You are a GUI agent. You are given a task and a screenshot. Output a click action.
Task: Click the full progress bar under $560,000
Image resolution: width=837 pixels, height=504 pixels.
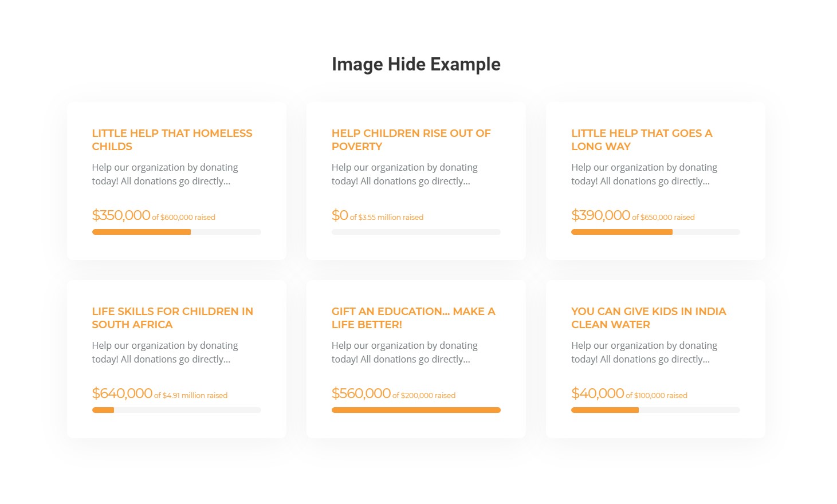tap(416, 410)
